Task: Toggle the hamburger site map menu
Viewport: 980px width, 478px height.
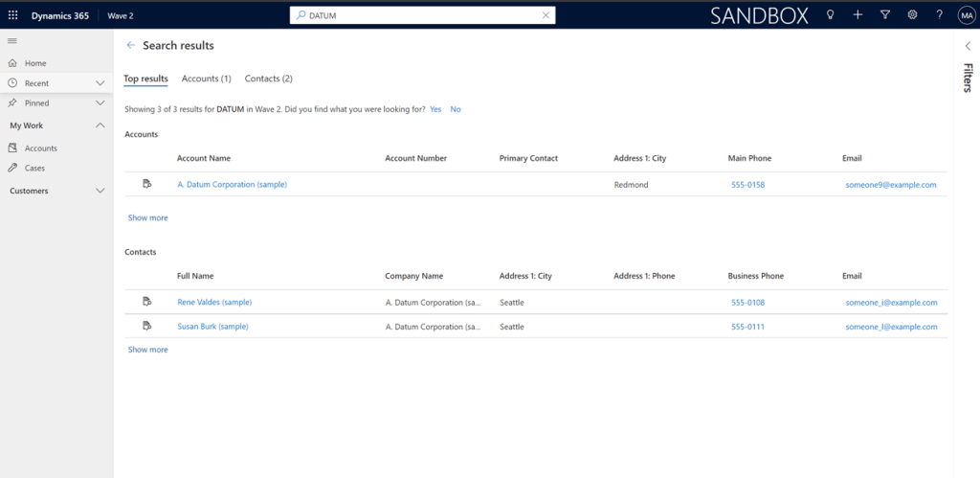Action: [12, 40]
